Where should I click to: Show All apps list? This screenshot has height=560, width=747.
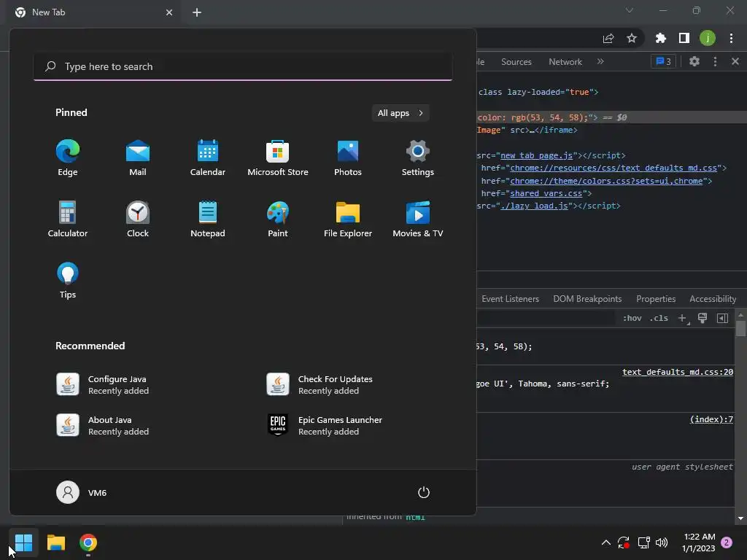[400, 113]
